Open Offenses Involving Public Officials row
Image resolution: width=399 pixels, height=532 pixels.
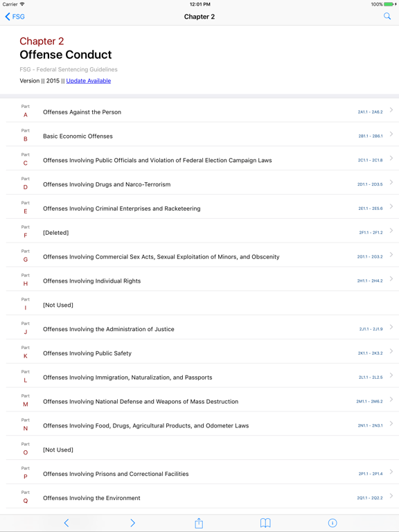click(199, 159)
